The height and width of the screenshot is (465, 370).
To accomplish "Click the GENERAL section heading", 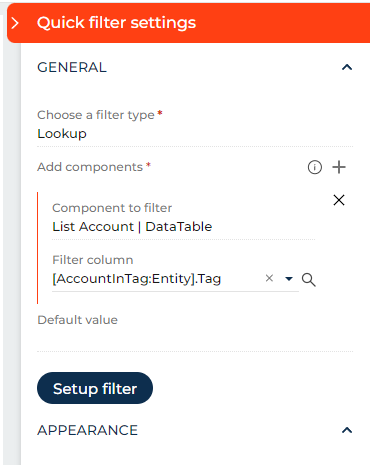I will pyautogui.click(x=72, y=67).
